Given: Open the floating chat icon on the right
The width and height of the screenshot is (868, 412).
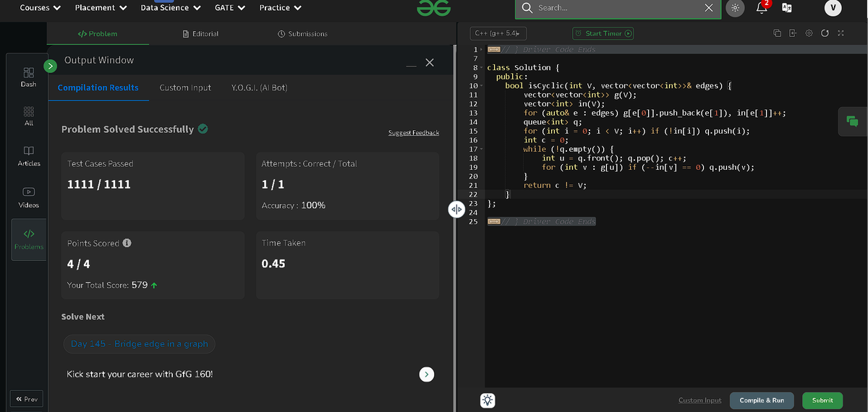Looking at the screenshot, I should coord(852,121).
